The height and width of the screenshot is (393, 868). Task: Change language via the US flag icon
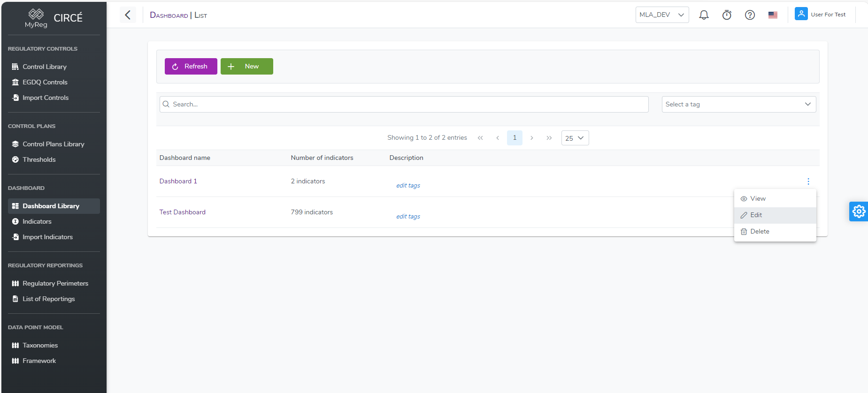pos(773,15)
